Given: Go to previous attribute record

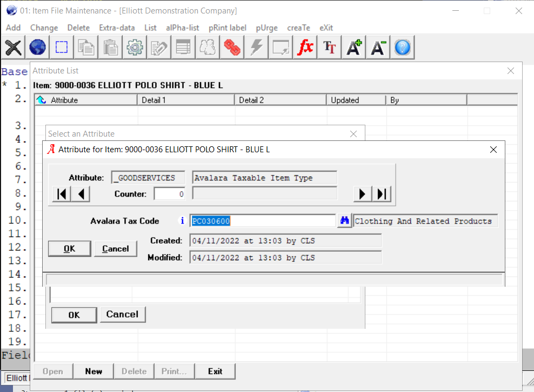Looking at the screenshot, I should coord(81,194).
